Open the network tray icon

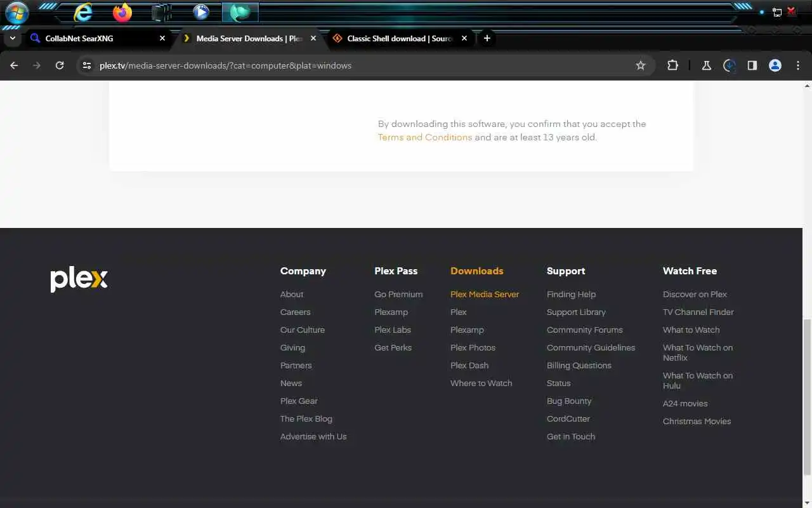click(x=777, y=12)
